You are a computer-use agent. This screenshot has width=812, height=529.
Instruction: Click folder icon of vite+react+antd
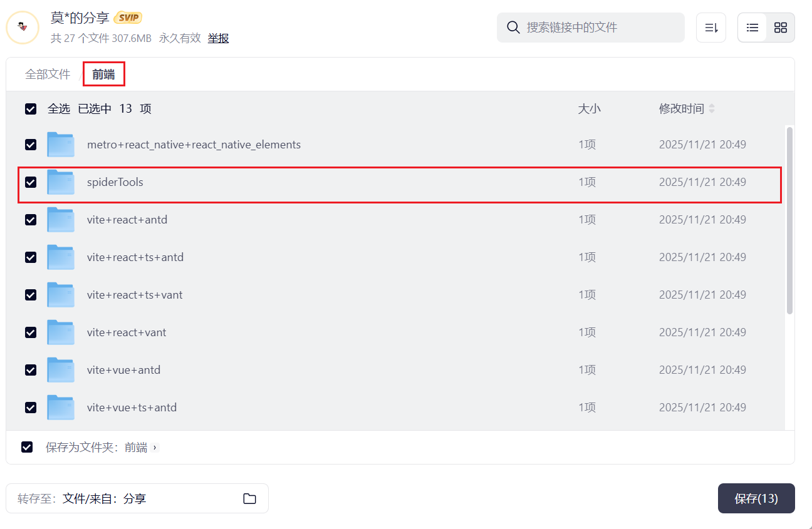[x=61, y=220]
